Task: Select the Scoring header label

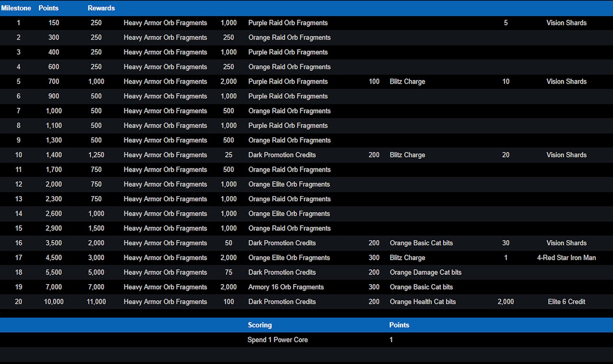Action: [x=260, y=325]
